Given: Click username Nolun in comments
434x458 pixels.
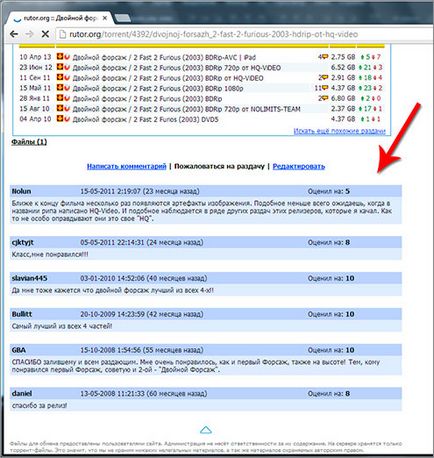Looking at the screenshot, I should tap(21, 191).
